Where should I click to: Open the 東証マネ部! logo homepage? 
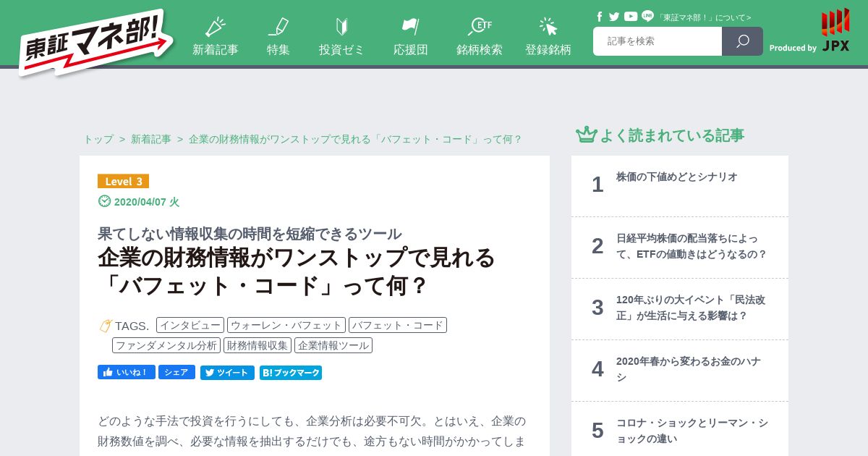tap(96, 43)
